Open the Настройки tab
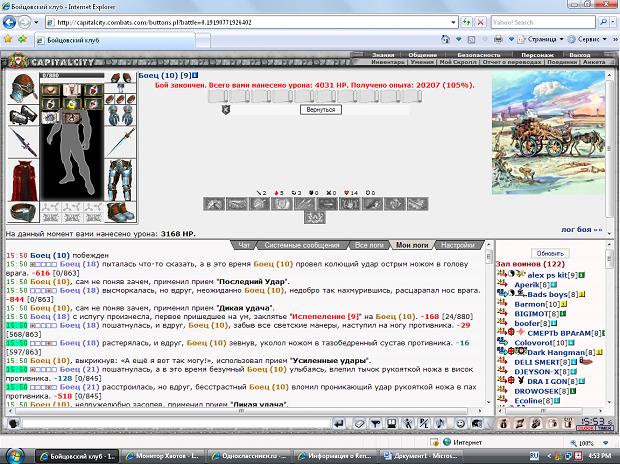The image size is (620, 464). (x=458, y=245)
